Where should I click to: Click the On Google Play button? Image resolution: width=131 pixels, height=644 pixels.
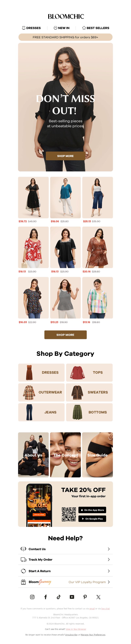pyautogui.click(x=92, y=519)
